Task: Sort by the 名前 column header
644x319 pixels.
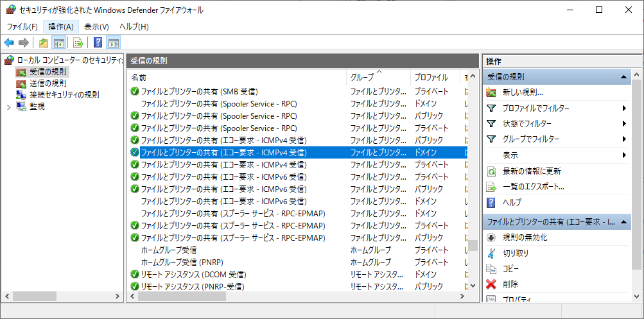Action: pyautogui.click(x=236, y=77)
